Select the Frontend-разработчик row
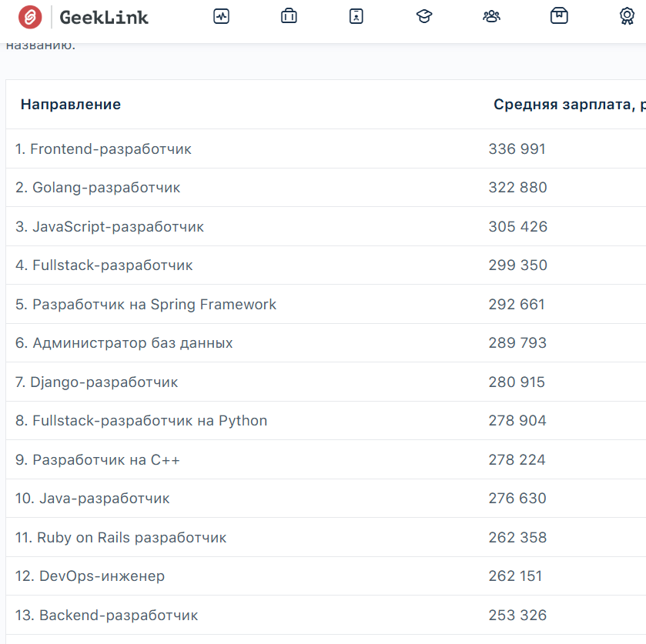Viewport: 646px width, 644px height. pos(103,149)
